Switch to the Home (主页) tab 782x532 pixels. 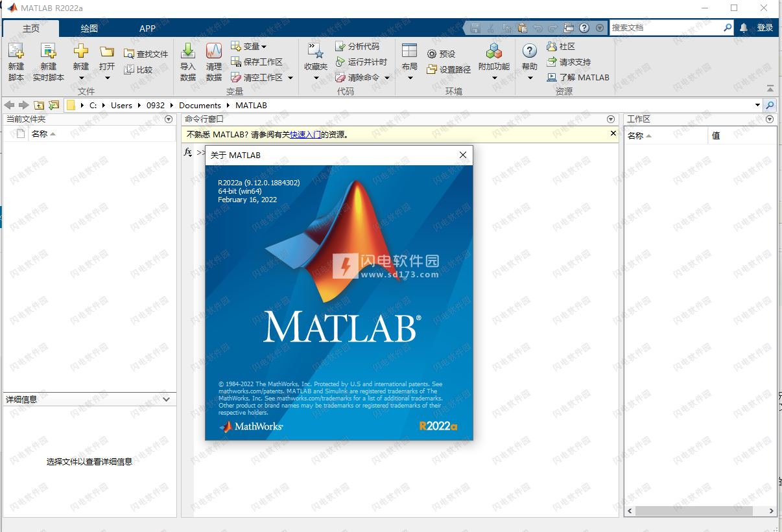point(30,28)
